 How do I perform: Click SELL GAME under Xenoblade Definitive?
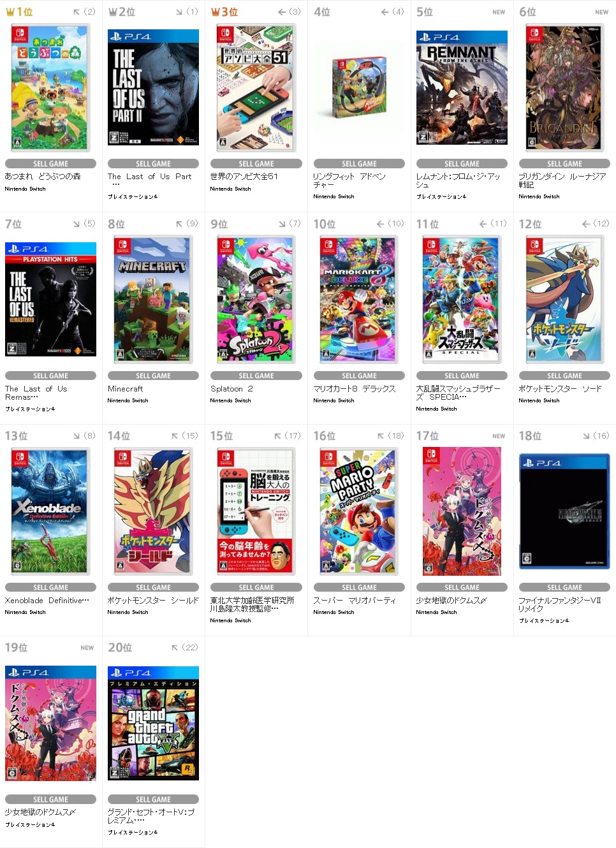pyautogui.click(x=50, y=587)
